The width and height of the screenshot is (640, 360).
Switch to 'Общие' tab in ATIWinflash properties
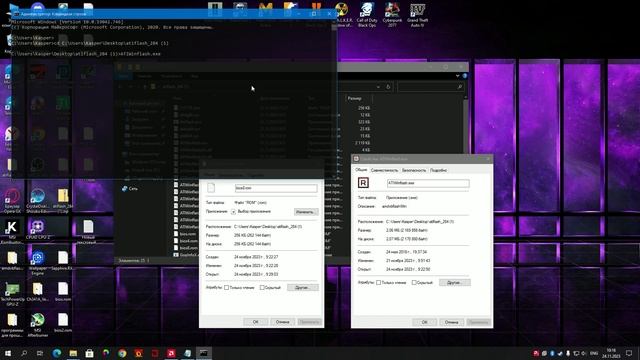(x=361, y=170)
